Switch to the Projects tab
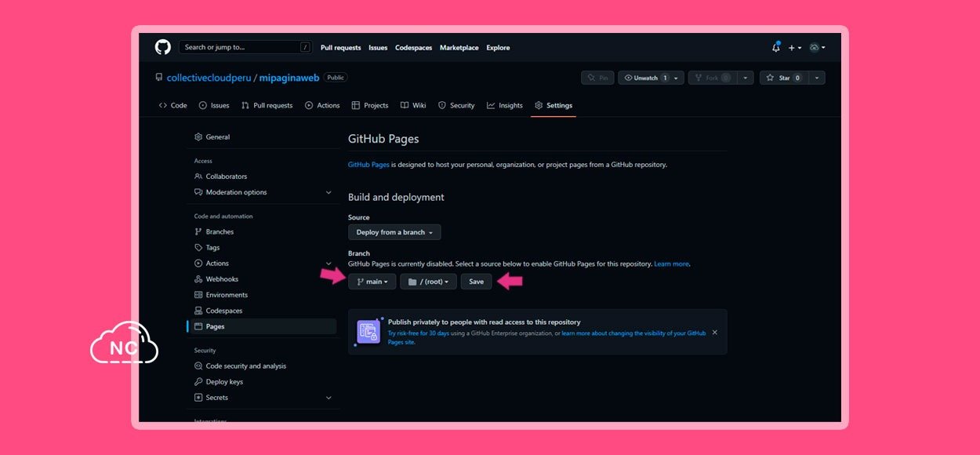The width and height of the screenshot is (980, 455). pos(370,105)
